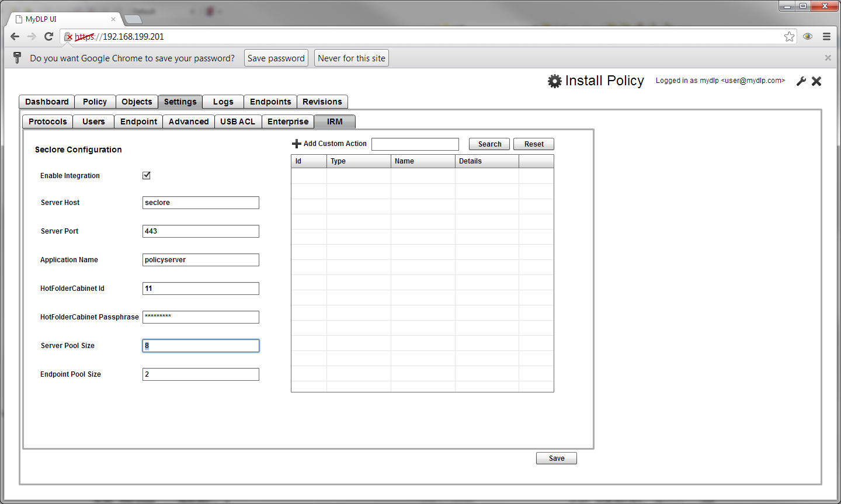
Task: Close the MyDLP UI browser tab
Action: pos(113,19)
